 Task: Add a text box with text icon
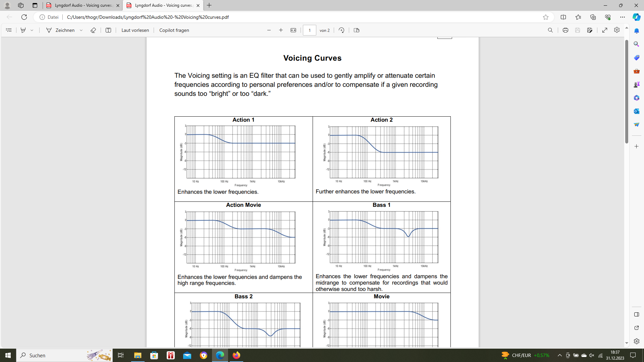tap(108, 30)
